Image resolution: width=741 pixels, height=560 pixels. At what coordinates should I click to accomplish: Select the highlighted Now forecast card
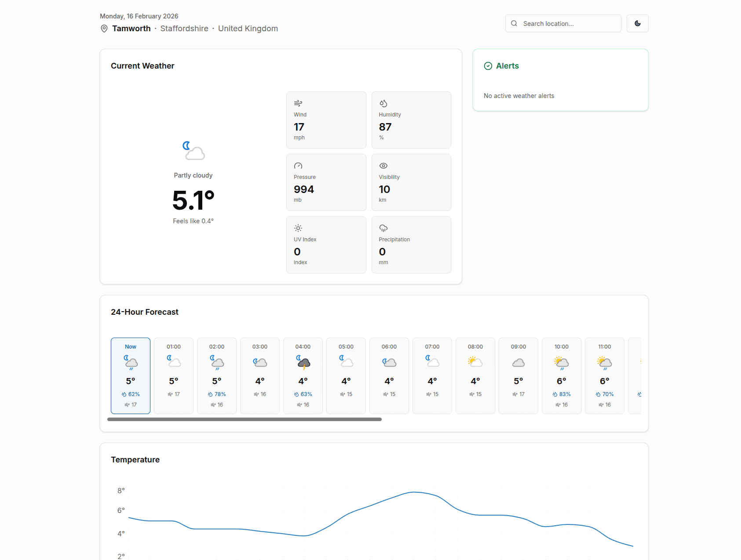pyautogui.click(x=130, y=376)
